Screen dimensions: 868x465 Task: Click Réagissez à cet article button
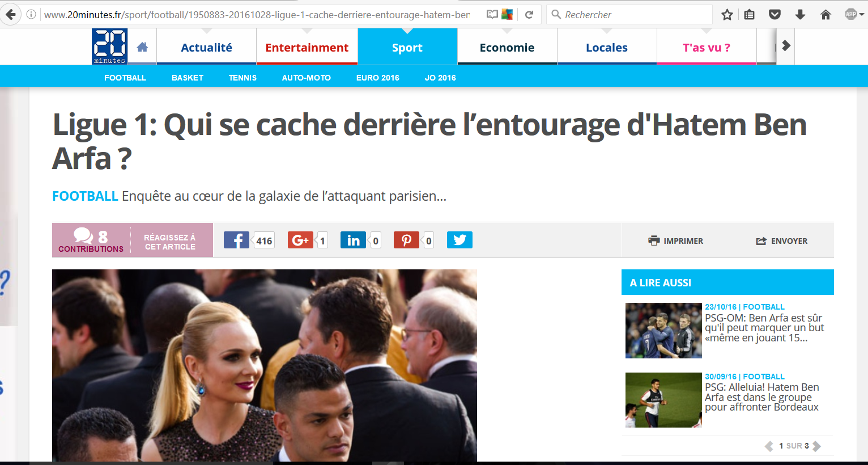pyautogui.click(x=170, y=242)
